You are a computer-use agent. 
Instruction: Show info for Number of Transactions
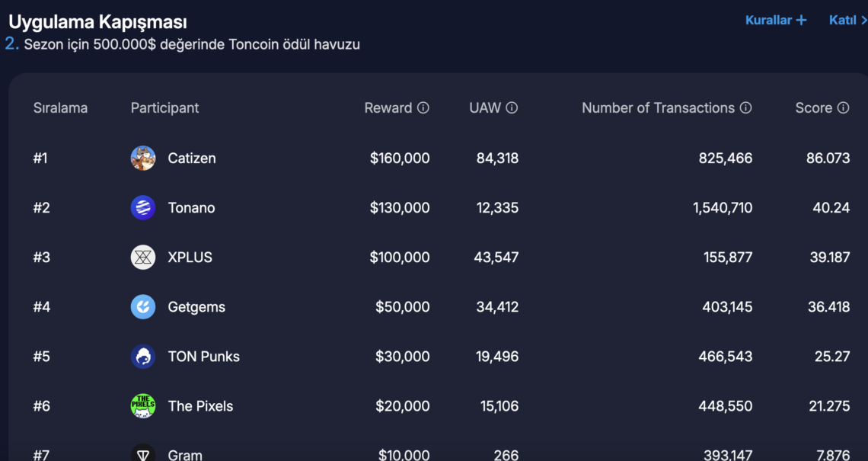click(x=746, y=108)
